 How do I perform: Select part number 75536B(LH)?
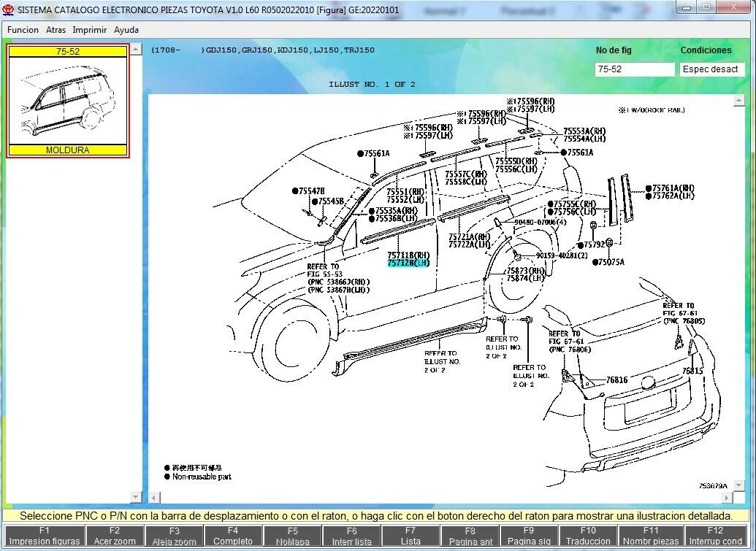tap(396, 219)
